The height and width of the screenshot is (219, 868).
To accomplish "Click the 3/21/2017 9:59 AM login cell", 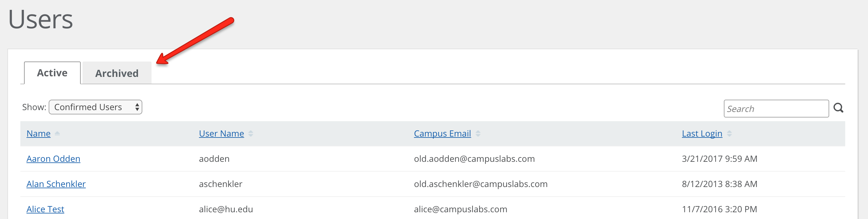I will [720, 159].
